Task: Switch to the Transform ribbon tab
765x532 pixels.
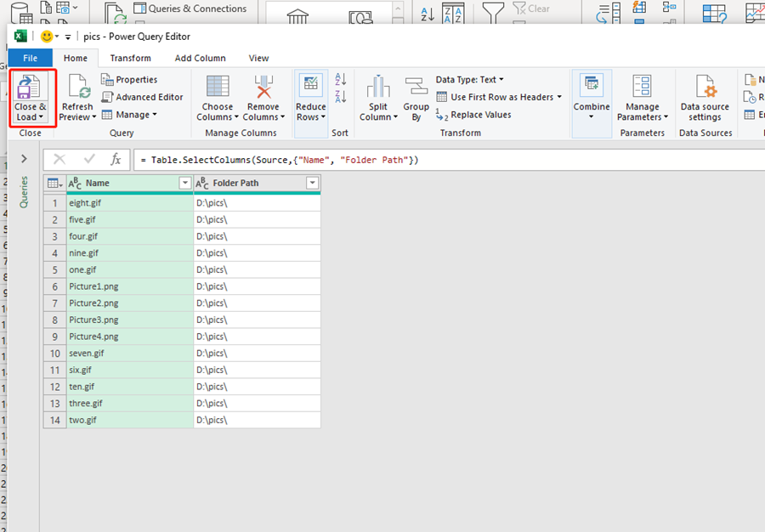Action: click(x=130, y=58)
